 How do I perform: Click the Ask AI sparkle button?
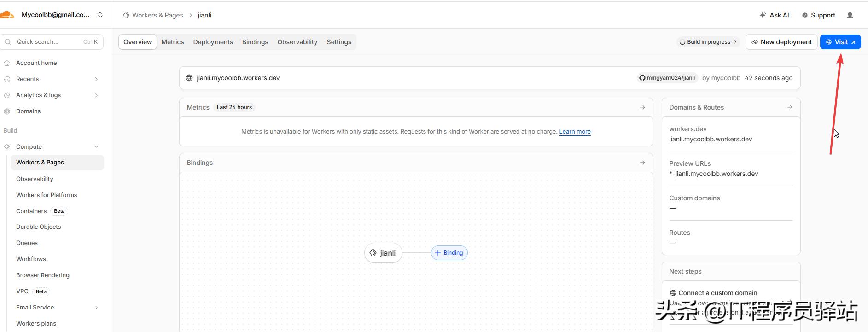[774, 15]
